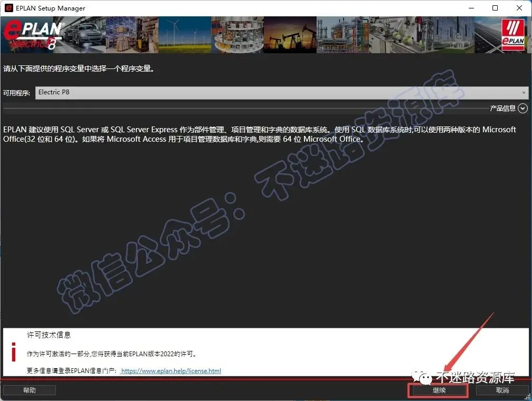Expand the 产品信息 chevron
532x401 pixels.
point(523,109)
